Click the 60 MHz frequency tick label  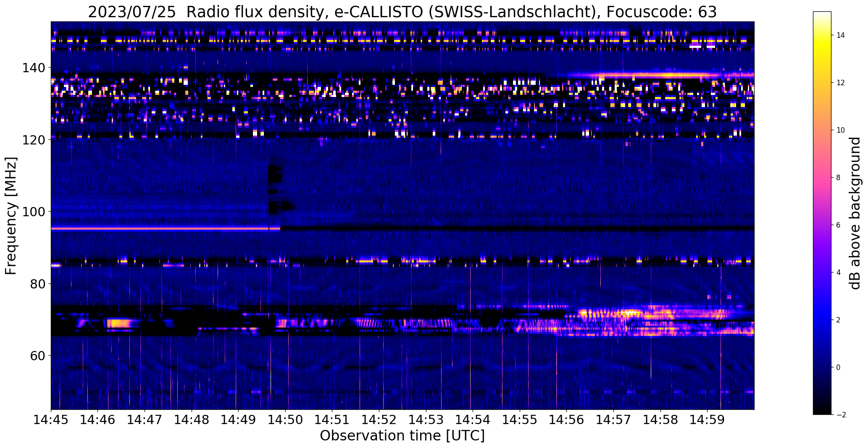coord(37,356)
